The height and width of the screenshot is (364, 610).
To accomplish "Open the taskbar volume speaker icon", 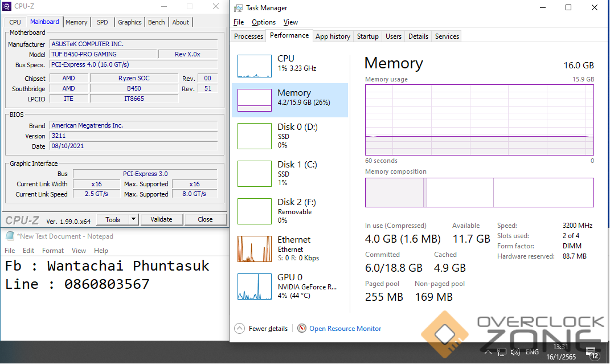I will click(515, 352).
